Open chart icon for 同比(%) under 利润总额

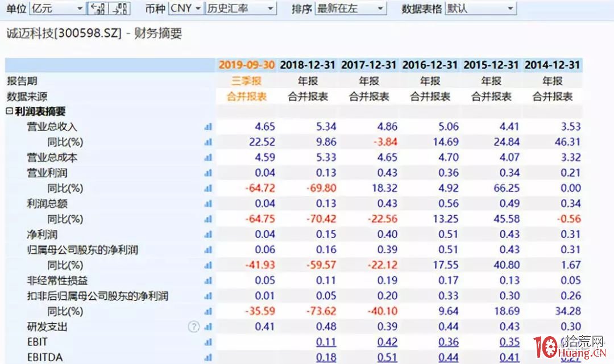click(x=208, y=219)
